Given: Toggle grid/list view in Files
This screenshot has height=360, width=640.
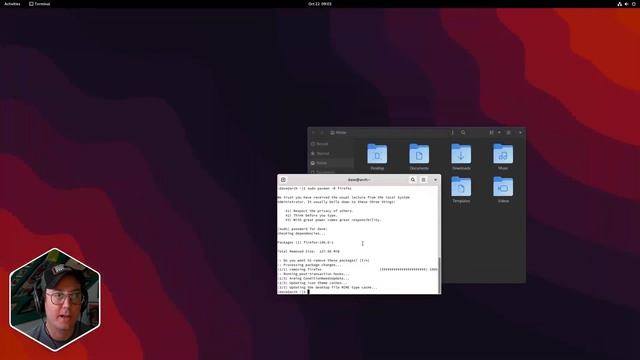Looking at the screenshot, I should [491, 132].
